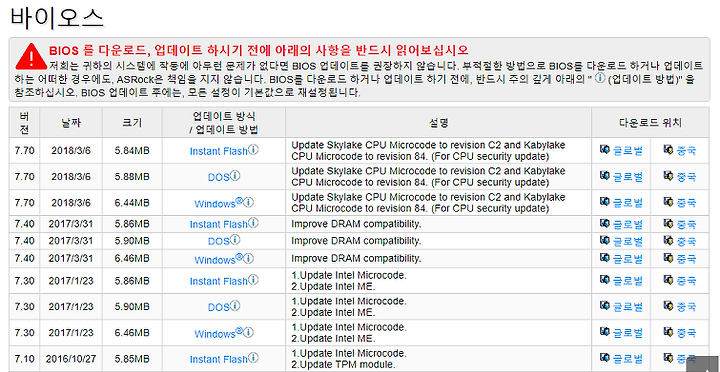Open info icon beside 7.10 Instant Flash
Screen dimensions: 720x372
tap(253, 358)
